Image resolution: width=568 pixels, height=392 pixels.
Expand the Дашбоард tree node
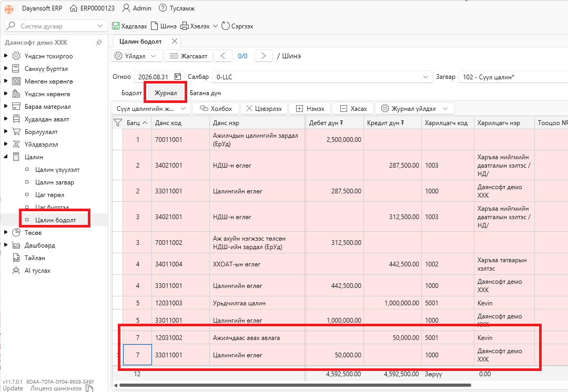click(6, 245)
